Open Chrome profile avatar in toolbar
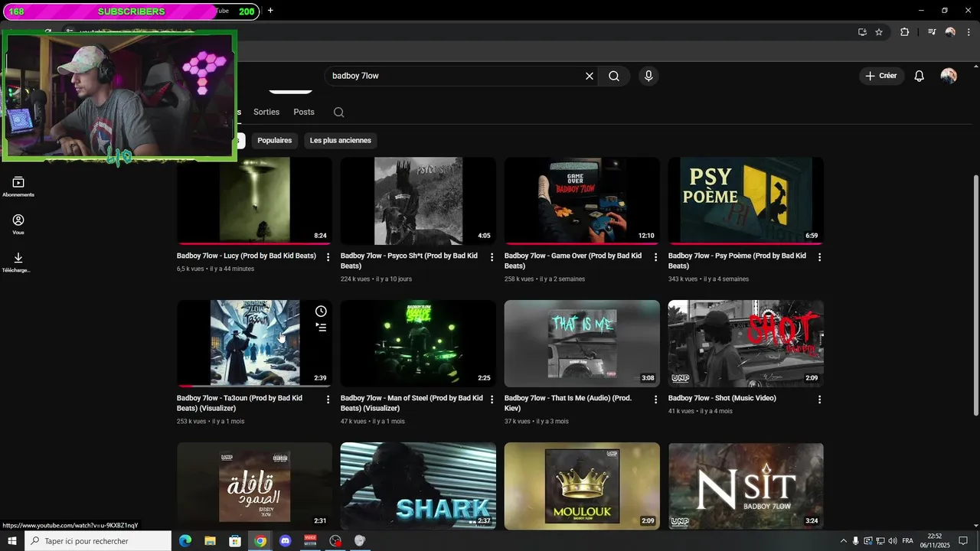Viewport: 980px width, 551px height. [950, 32]
